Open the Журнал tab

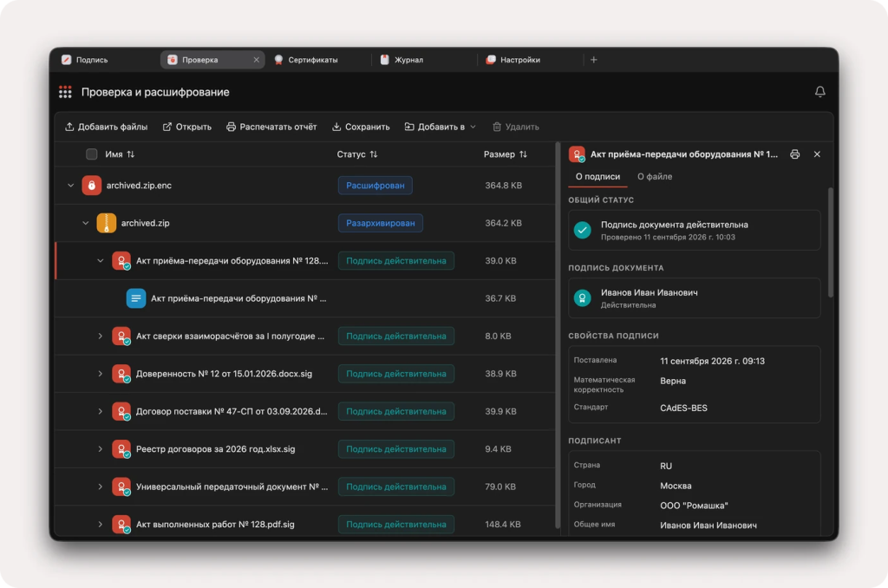(425, 60)
